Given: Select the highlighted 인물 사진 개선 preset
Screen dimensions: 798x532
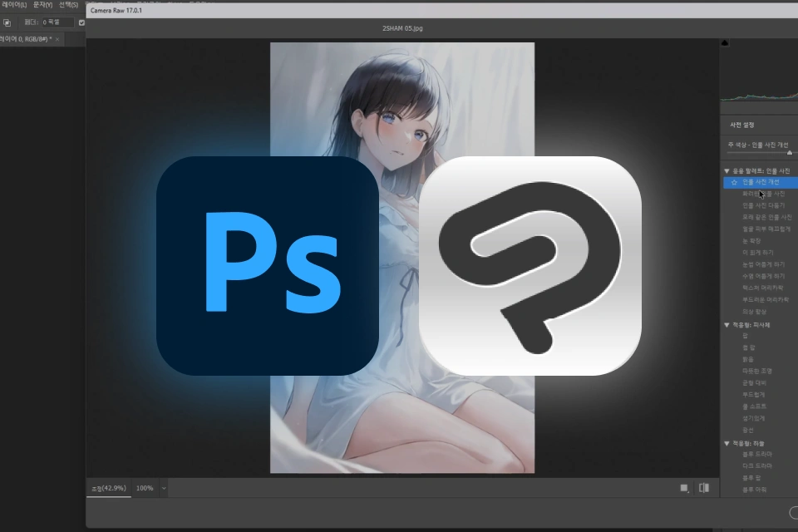Looking at the screenshot, I should point(761,182).
